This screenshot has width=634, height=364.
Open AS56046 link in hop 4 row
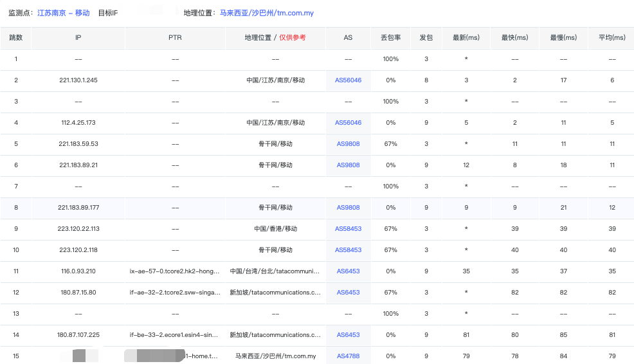pyautogui.click(x=348, y=123)
